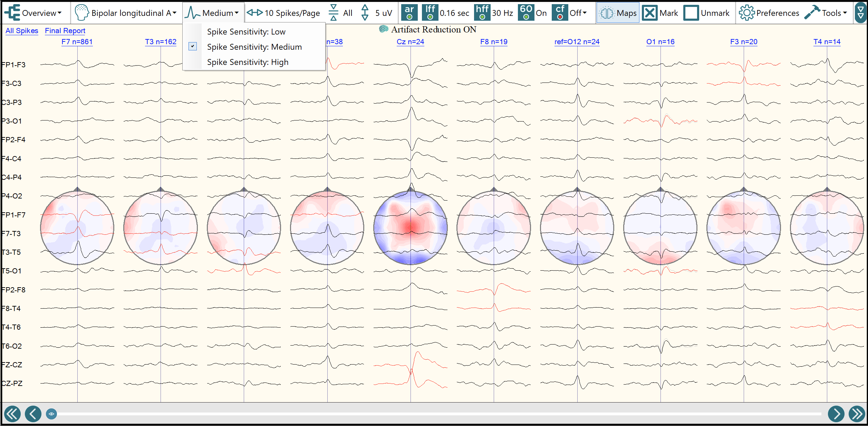Image resolution: width=868 pixels, height=426 pixels.
Task: Open the ref=O12 n=24 spike group
Action: click(577, 42)
